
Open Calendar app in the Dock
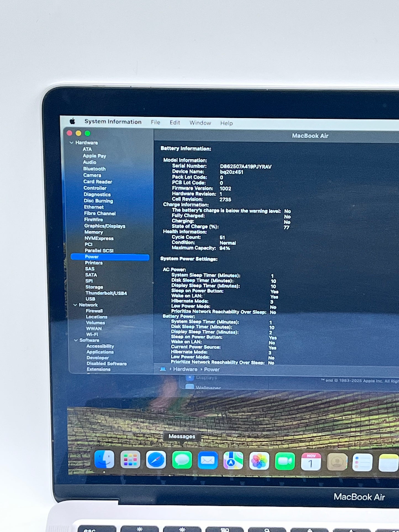[311, 462]
